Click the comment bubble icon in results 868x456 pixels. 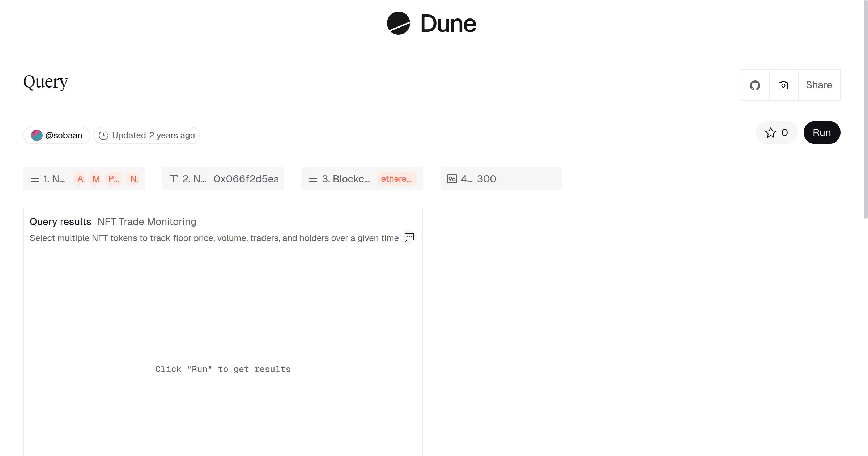(x=409, y=237)
